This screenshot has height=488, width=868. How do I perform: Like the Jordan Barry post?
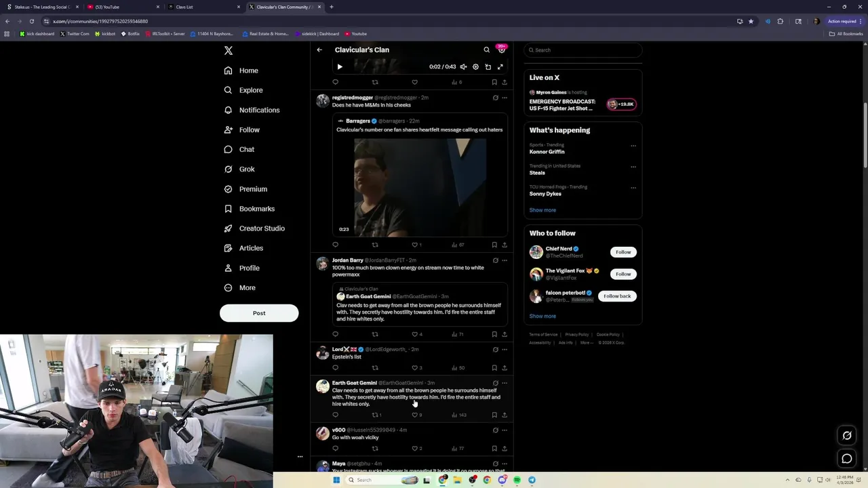pyautogui.click(x=416, y=334)
